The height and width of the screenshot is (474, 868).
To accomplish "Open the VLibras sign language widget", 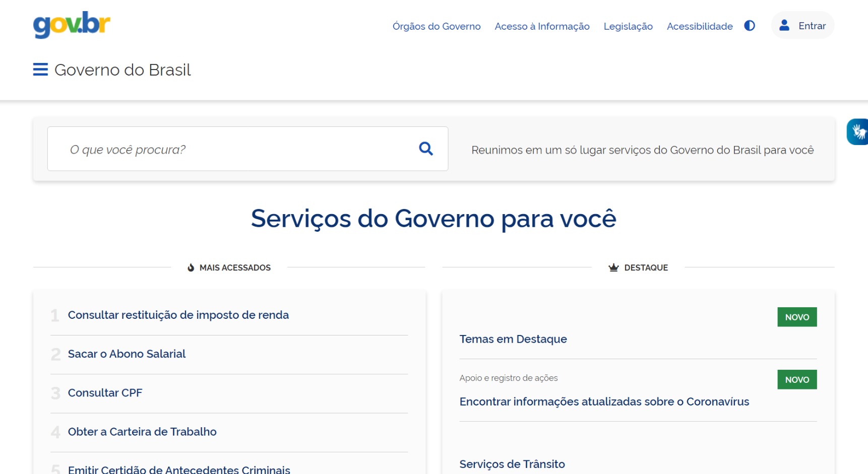I will point(857,132).
